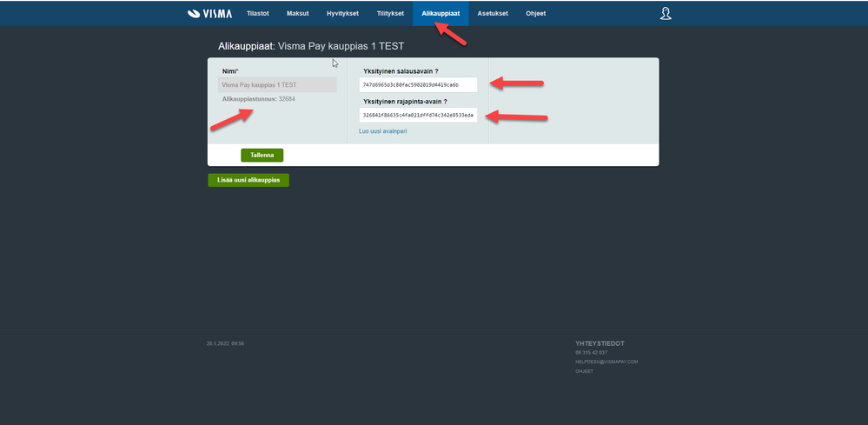The height and width of the screenshot is (425, 868).
Task: Open the Tilastot menu
Action: point(258,13)
